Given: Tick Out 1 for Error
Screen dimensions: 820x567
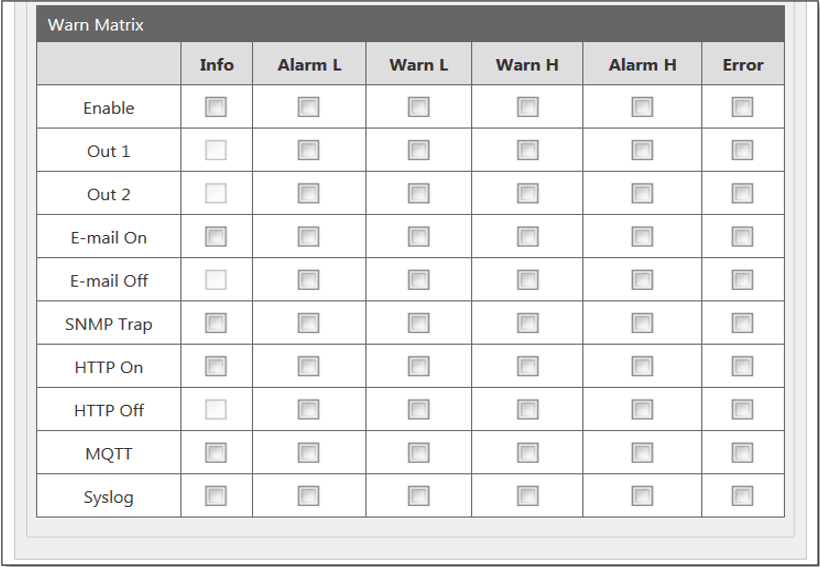Looking at the screenshot, I should click(x=742, y=150).
